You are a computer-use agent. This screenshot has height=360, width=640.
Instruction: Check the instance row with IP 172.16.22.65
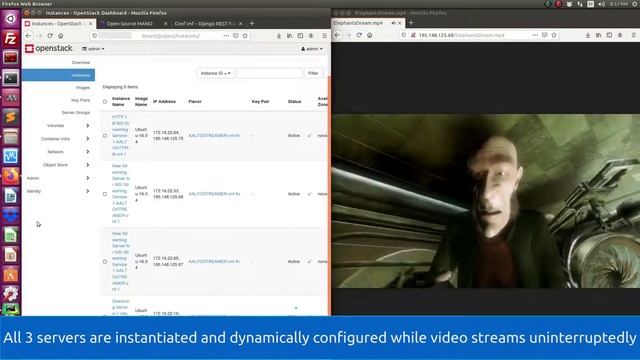pos(105,262)
